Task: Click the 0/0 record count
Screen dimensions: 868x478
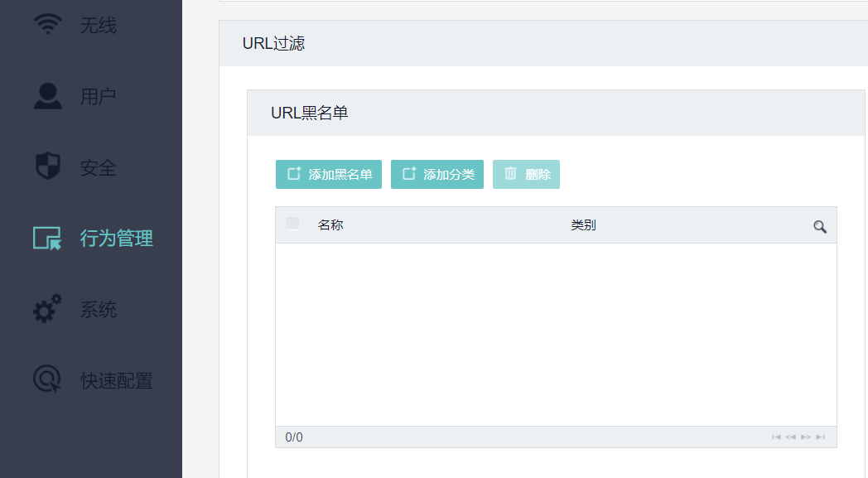Action: tap(294, 437)
